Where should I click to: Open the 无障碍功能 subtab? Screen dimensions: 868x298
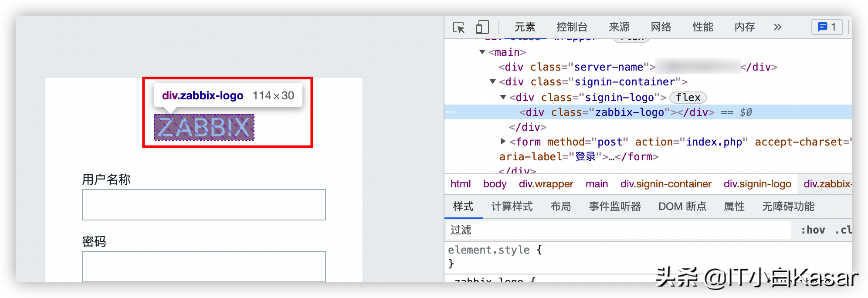[788, 207]
